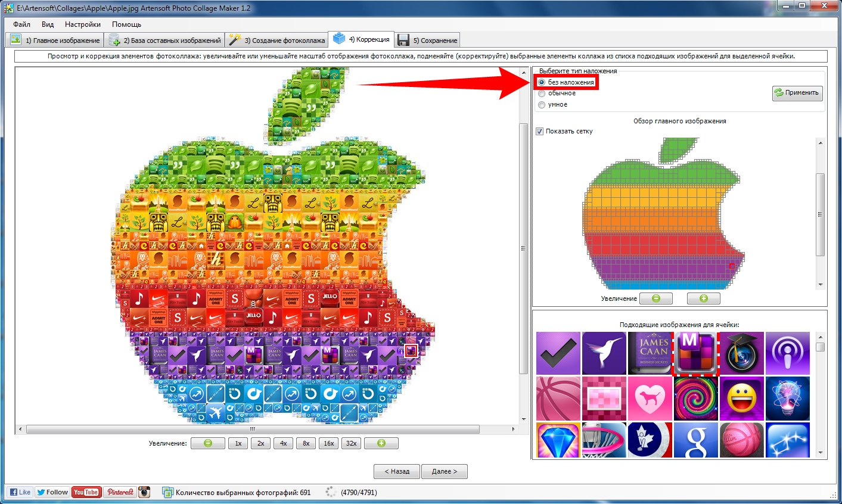Set collage zoom to 1x
The height and width of the screenshot is (504, 842).
238,443
